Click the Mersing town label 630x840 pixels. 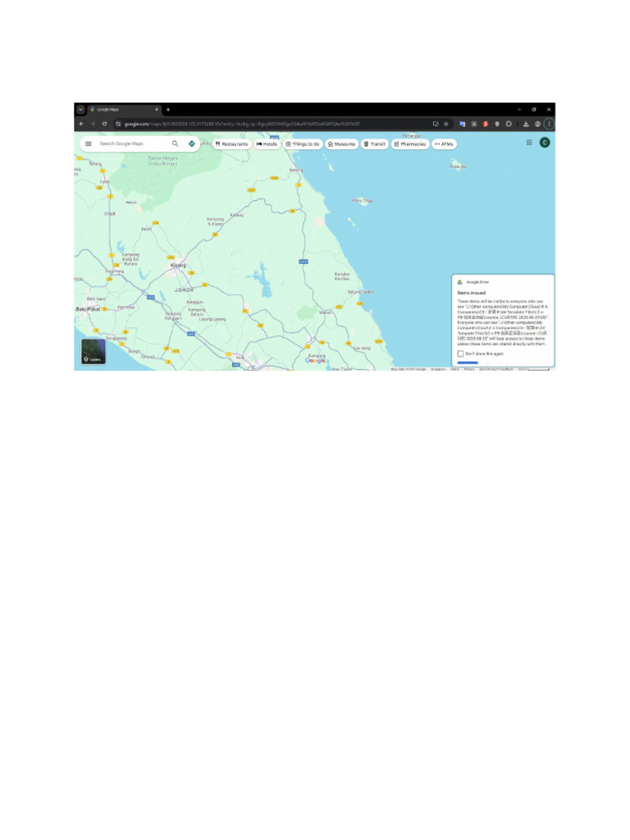pos(296,170)
